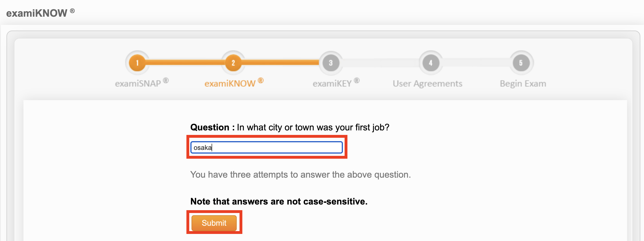The width and height of the screenshot is (644, 241).
Task: Click the progress bar between steps 1 and 2
Action: pos(185,62)
